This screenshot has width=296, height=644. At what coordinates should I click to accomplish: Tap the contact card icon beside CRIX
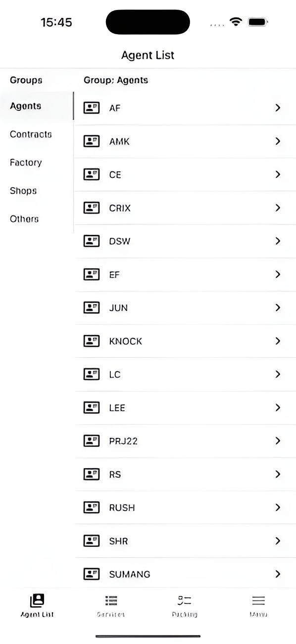(92, 208)
